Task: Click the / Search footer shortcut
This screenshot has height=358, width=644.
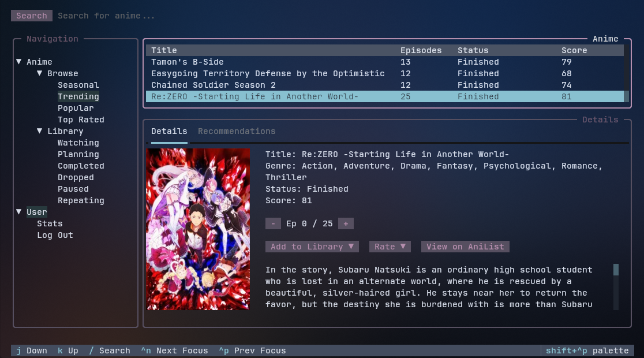Action: [x=109, y=350]
